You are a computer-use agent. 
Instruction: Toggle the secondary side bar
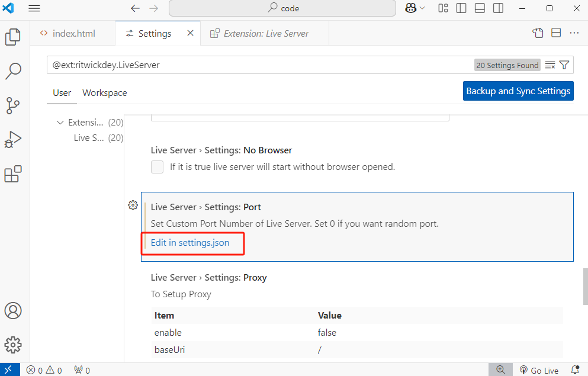click(498, 8)
